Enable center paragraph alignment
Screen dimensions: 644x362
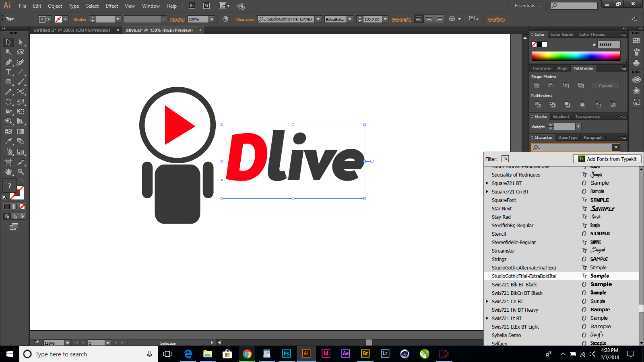point(429,19)
